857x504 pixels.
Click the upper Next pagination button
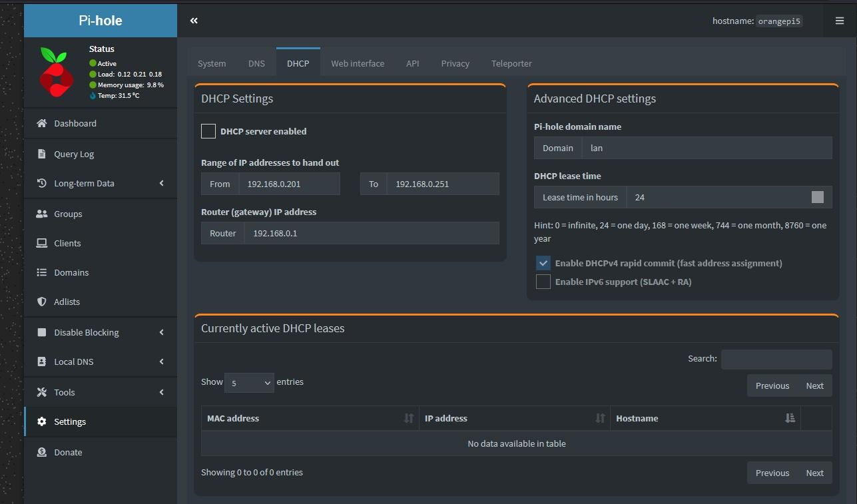coord(815,385)
